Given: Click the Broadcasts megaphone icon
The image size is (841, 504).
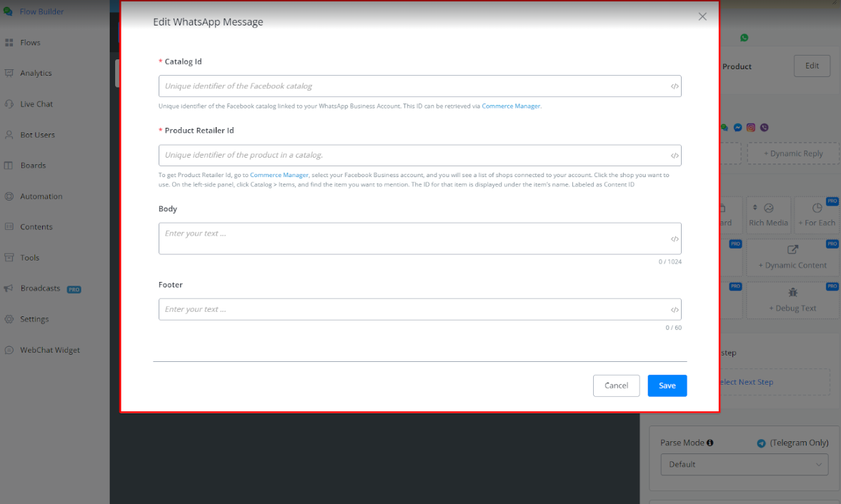Looking at the screenshot, I should click(9, 288).
